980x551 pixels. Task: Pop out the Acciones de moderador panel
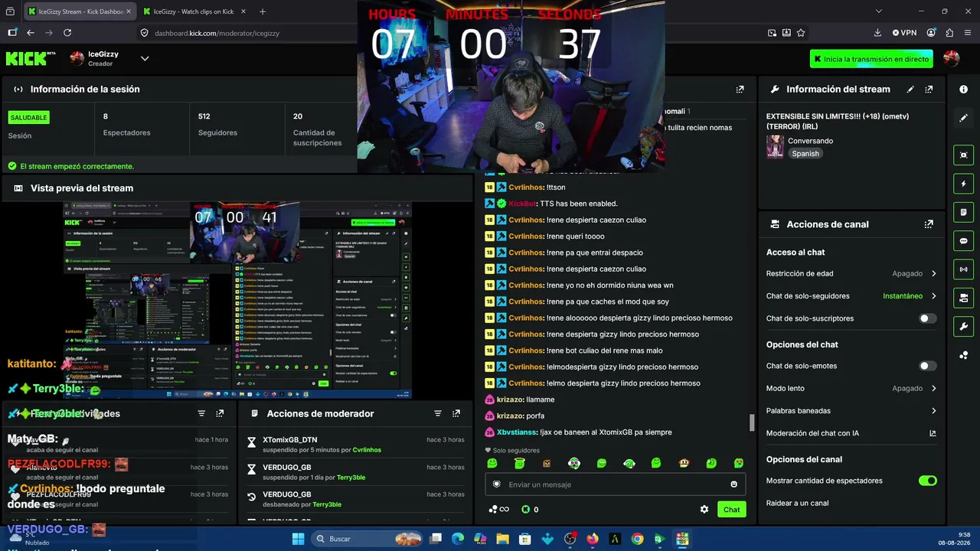[456, 413]
